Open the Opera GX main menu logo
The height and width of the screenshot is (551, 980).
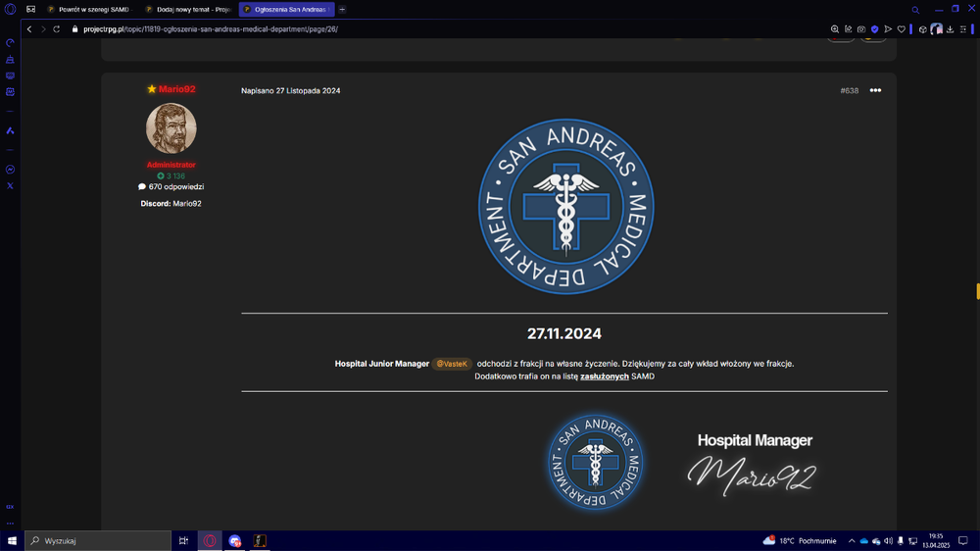(10, 10)
